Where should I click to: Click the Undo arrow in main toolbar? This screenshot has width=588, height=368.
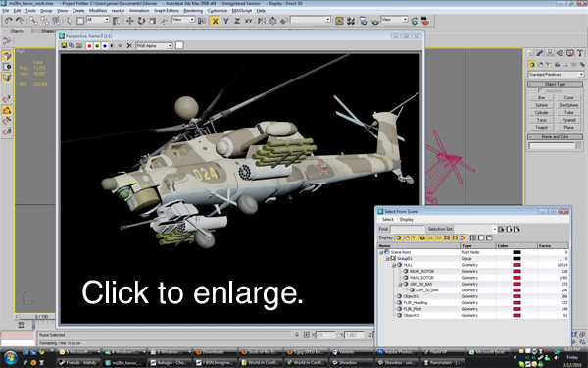click(x=8, y=21)
